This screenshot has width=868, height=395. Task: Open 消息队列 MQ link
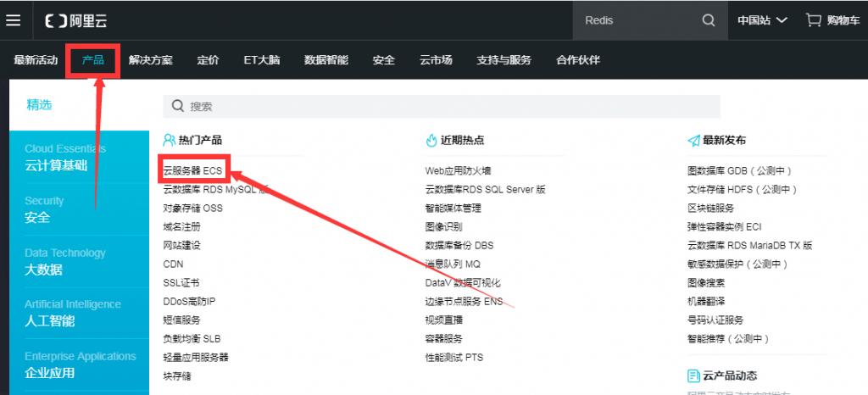click(453, 264)
